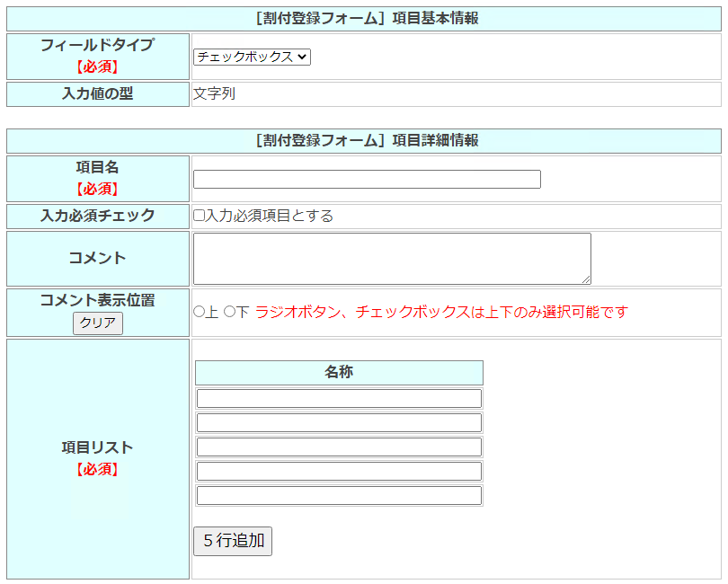Click the 項目リスト row label
Screen dimensions: 728x584
click(x=97, y=447)
